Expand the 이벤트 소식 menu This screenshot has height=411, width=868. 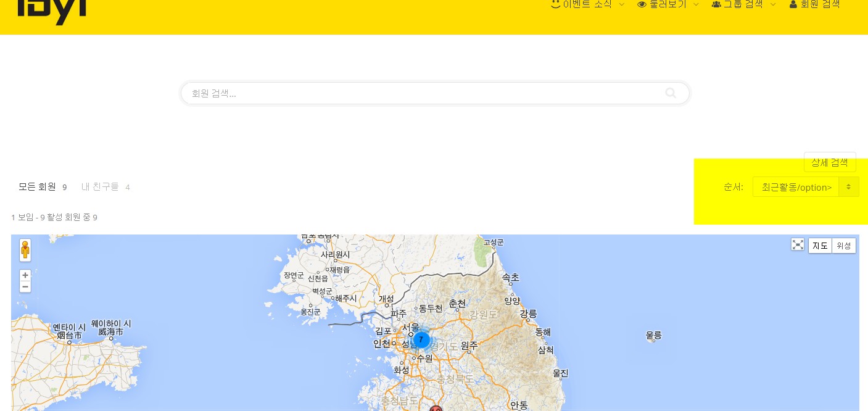point(587,4)
